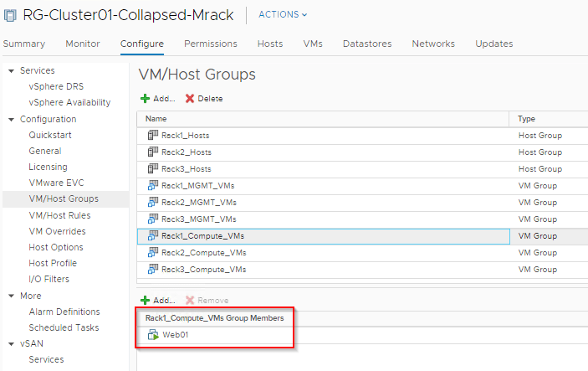
Task: Click the Rack3_Compute_VMs group icon
Action: 152,269
